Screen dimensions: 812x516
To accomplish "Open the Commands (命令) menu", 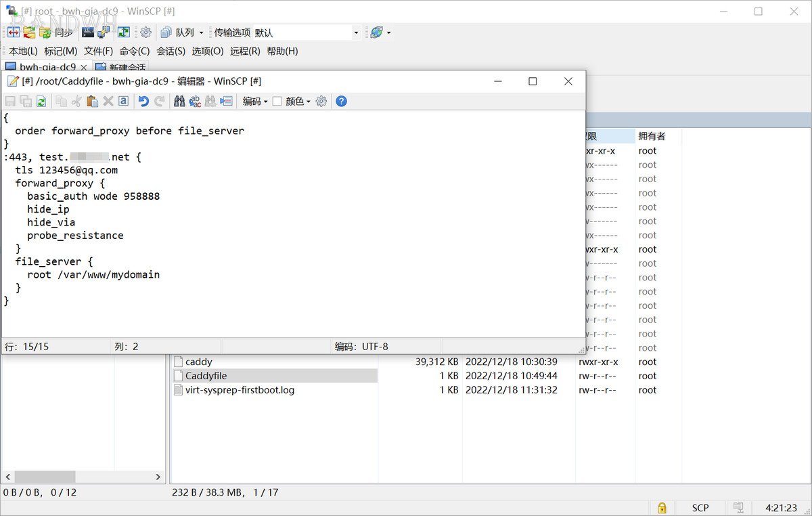I will click(x=135, y=51).
